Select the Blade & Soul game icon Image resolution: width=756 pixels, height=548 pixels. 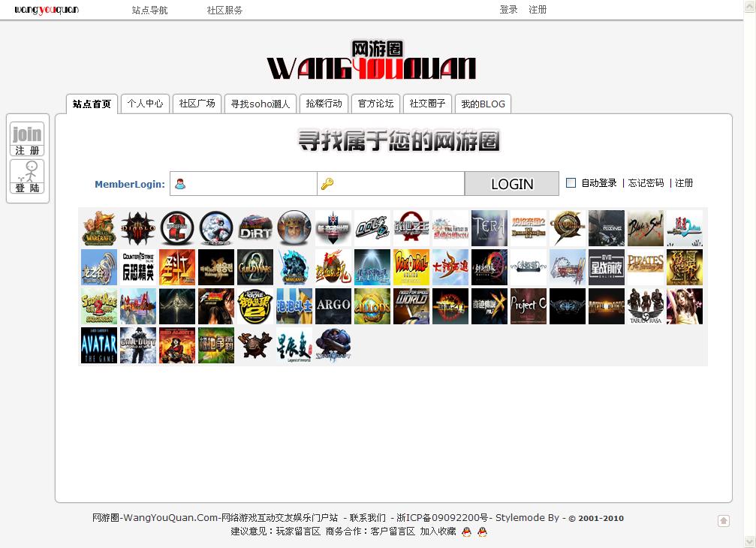pos(646,228)
